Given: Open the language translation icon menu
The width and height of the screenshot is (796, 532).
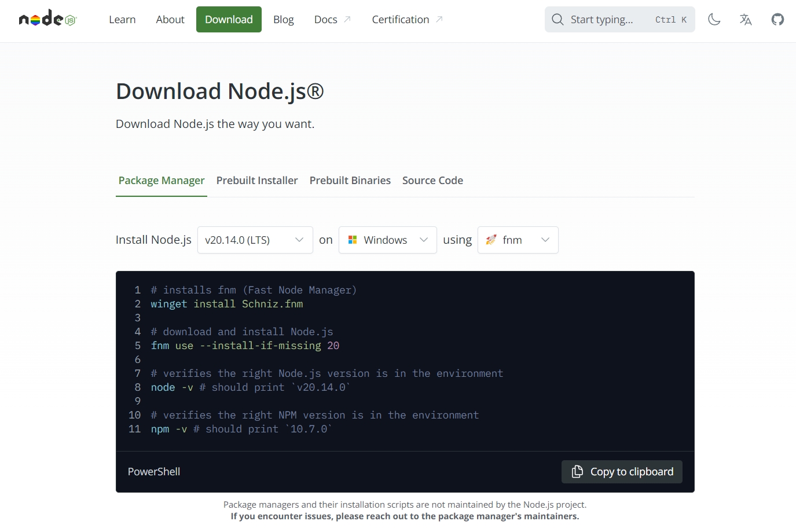Looking at the screenshot, I should [x=746, y=20].
